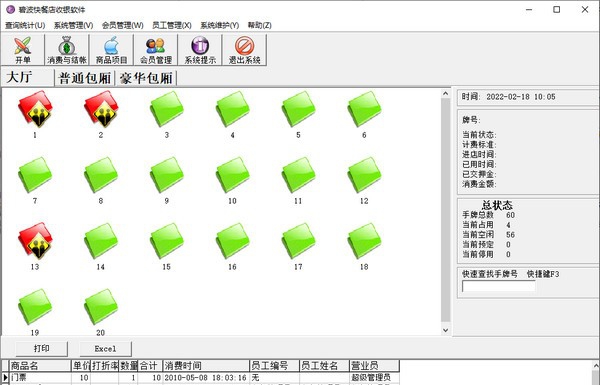600x385 pixels.
Task: Click the 员工姓名 column header
Action: pos(324,365)
